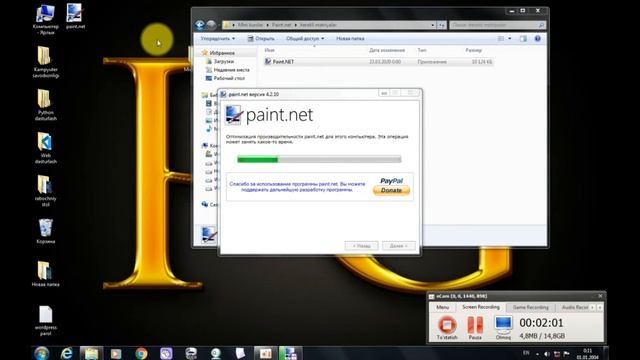Viewport: 640px width, 360px height.
Task: Click Открыть in the Explorer toolbar
Action: pyautogui.click(x=261, y=38)
